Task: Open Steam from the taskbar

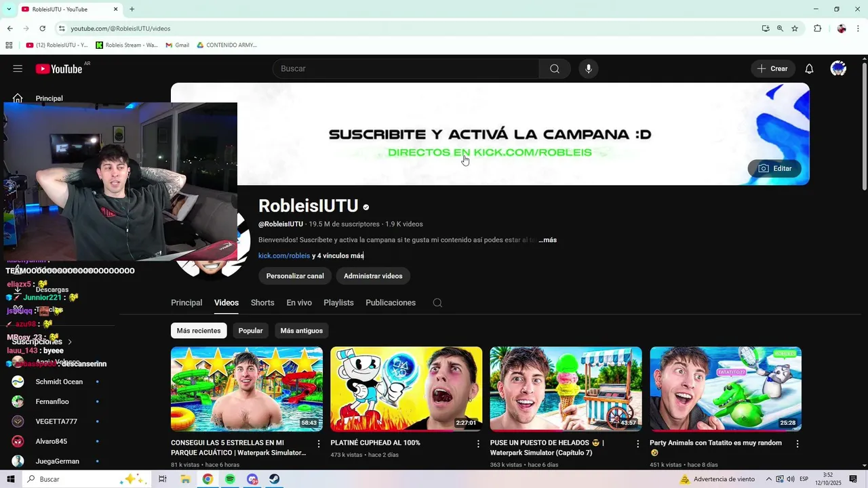Action: pos(274,479)
